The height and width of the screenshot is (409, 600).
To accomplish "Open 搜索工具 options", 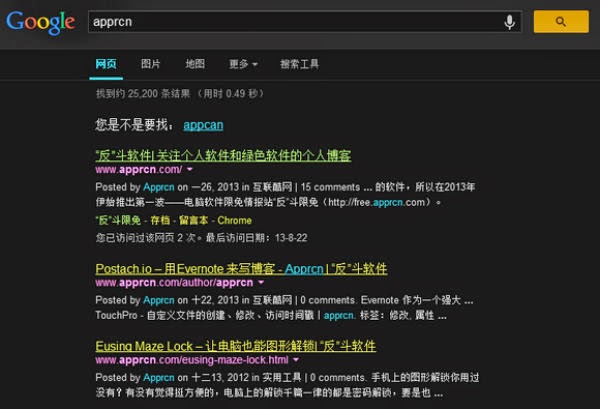I will [299, 64].
